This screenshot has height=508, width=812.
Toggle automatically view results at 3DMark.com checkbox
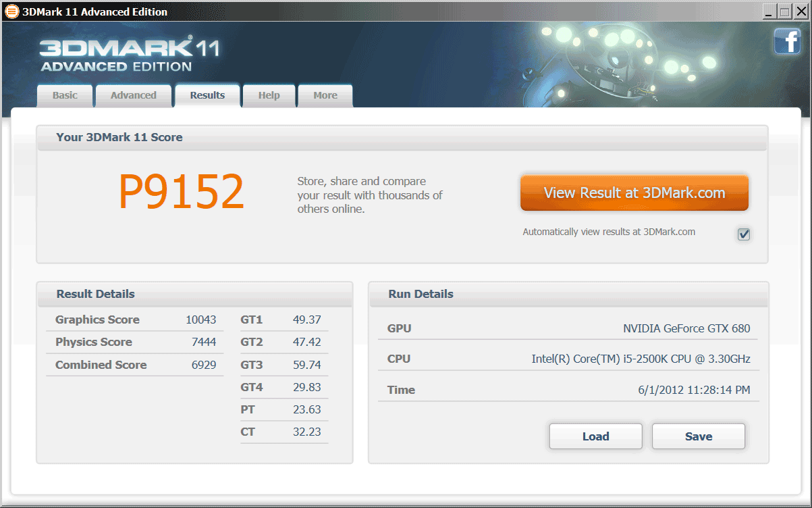(x=744, y=234)
